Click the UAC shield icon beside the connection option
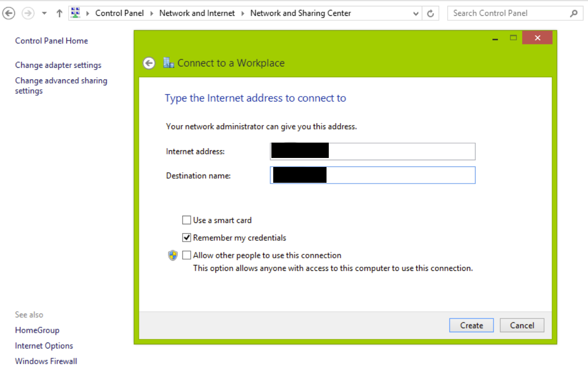The width and height of the screenshot is (588, 366). coord(173,255)
